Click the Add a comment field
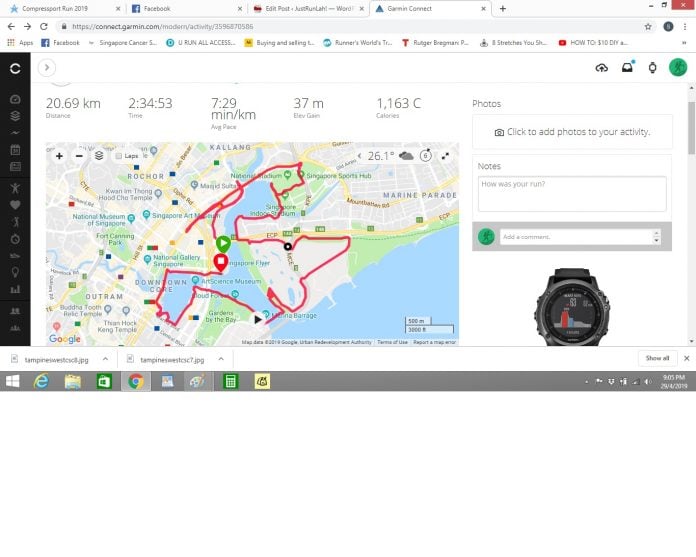 click(576, 237)
